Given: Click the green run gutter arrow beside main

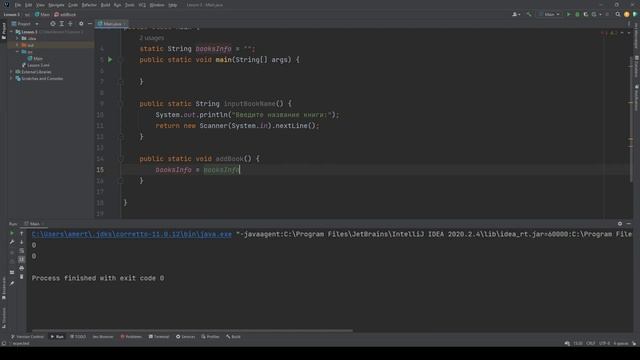Looking at the screenshot, I should 110,60.
